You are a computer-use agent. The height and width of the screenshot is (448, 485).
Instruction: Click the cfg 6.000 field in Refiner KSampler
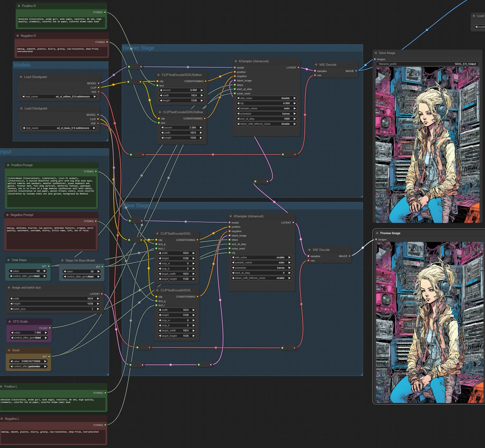(x=267, y=103)
